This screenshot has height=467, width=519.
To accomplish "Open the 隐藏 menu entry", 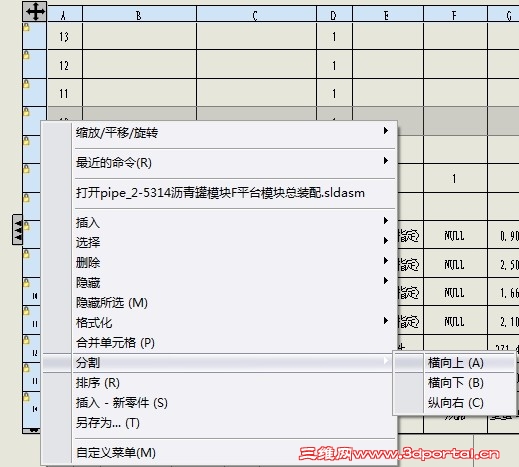I will tap(219, 283).
